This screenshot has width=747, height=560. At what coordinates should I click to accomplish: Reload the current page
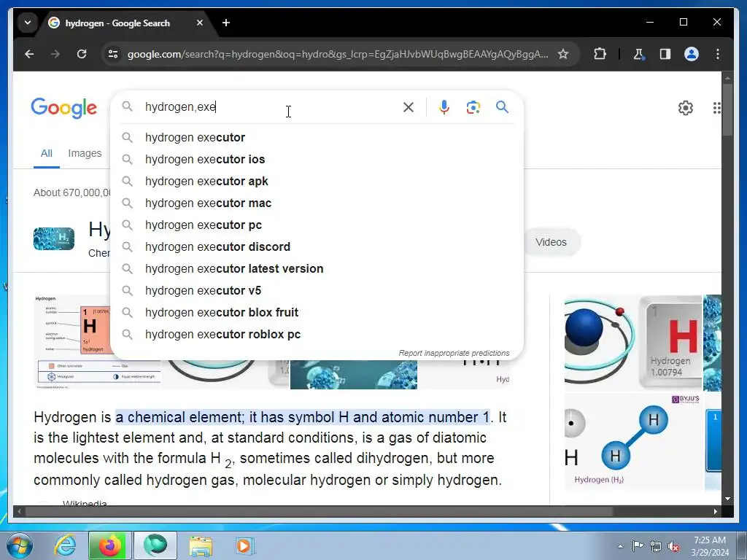[82, 54]
